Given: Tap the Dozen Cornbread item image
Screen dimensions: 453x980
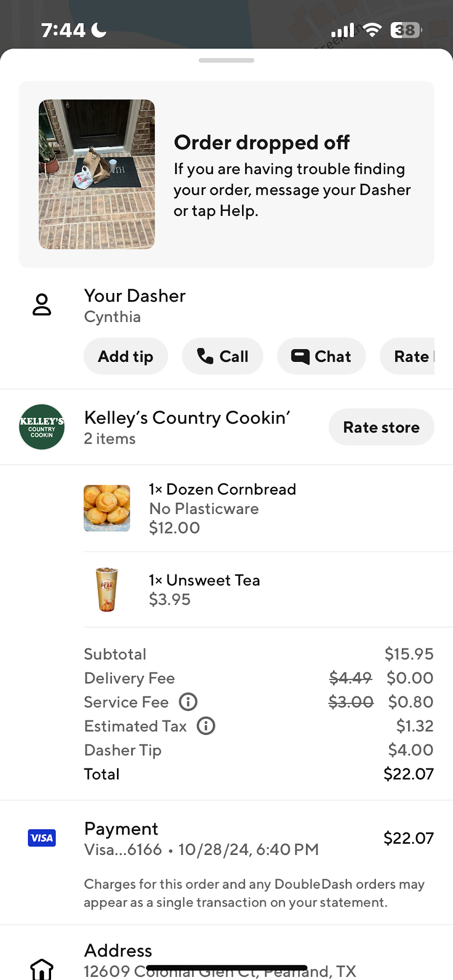Looking at the screenshot, I should pos(107,508).
